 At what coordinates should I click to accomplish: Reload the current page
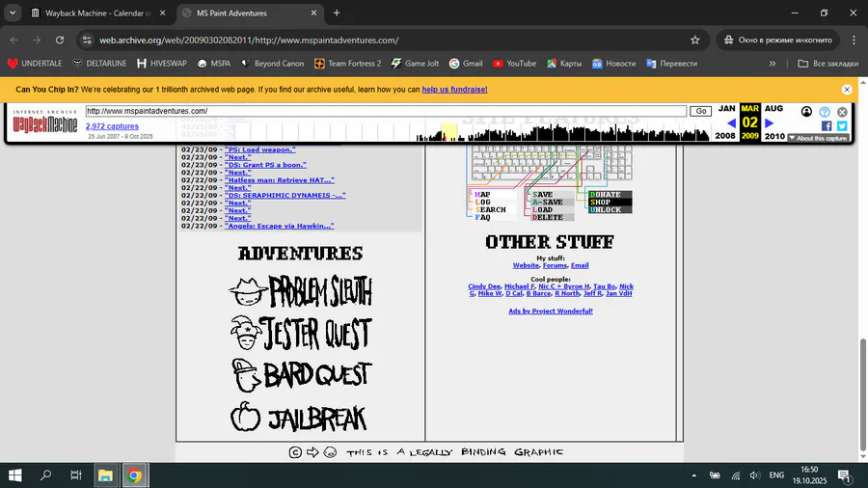(x=60, y=40)
